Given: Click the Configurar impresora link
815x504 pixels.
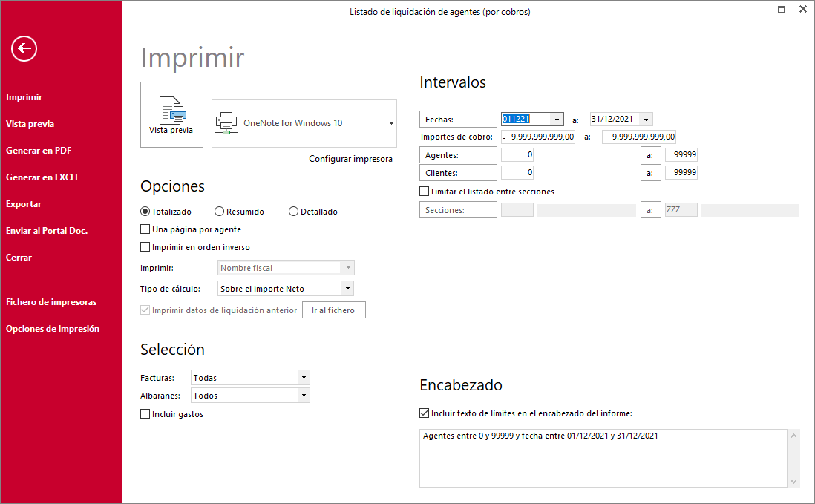Looking at the screenshot, I should point(351,159).
